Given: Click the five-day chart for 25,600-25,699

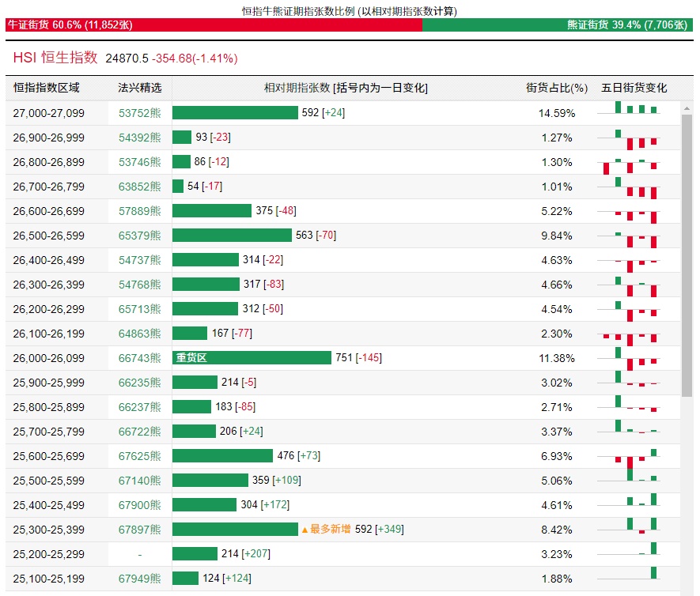Looking at the screenshot, I should coord(629,458).
